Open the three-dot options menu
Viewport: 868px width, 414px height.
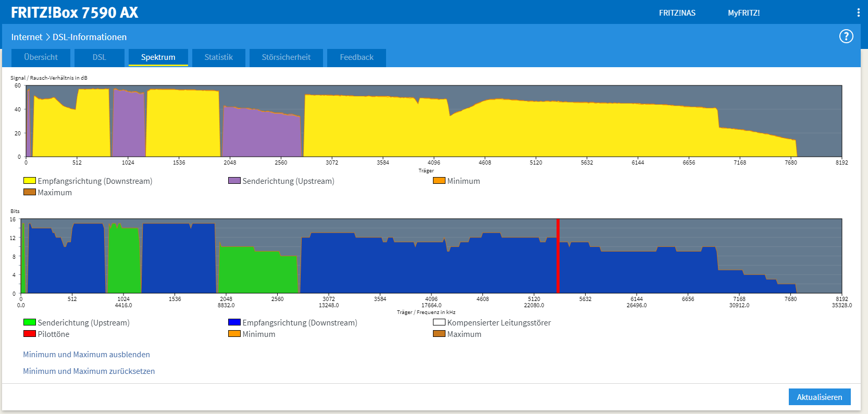(858, 12)
